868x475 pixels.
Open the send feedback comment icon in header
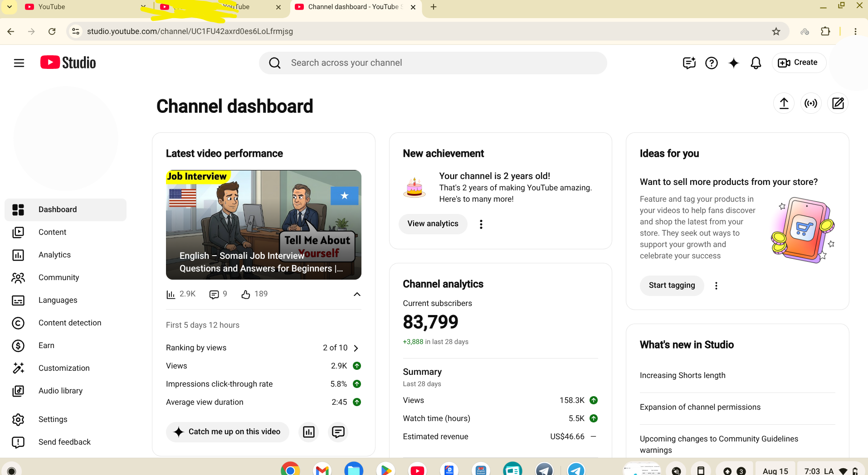[x=689, y=63]
